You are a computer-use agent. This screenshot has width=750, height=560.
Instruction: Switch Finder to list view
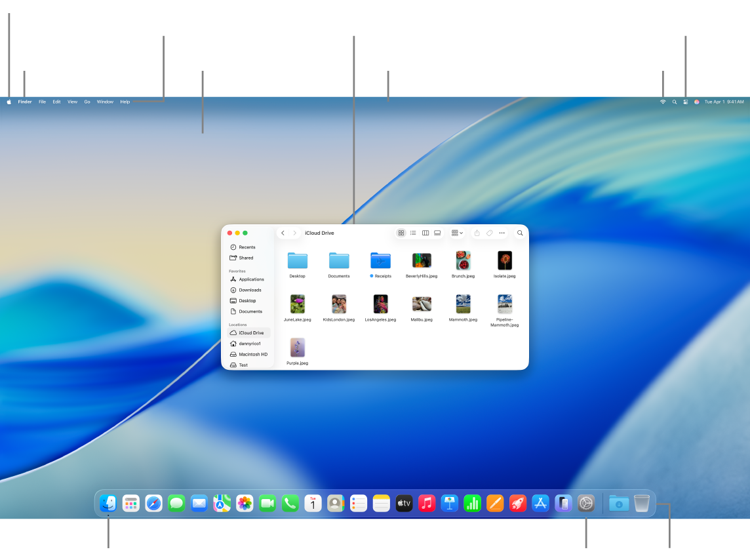click(413, 233)
